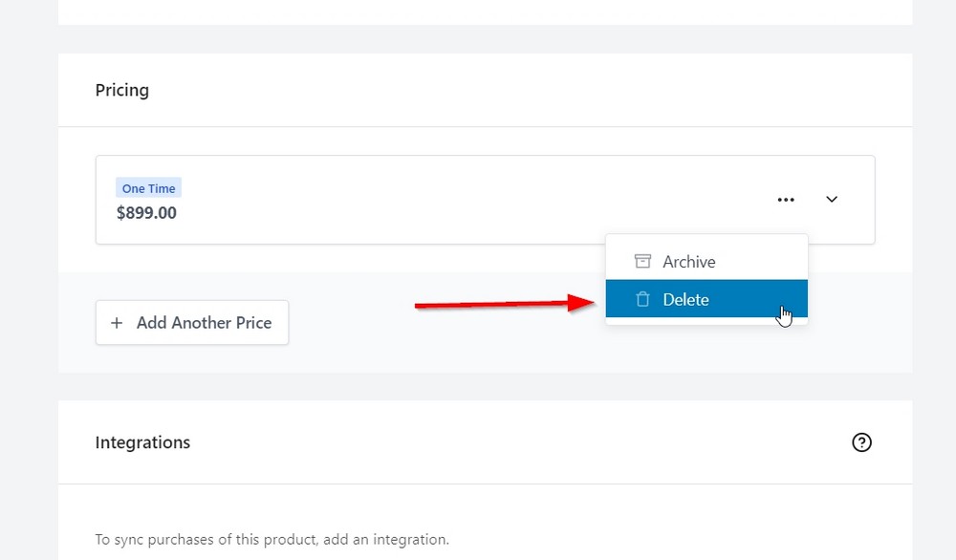Screen dimensions: 956x560
Task: Click the price card containing One Time
Action: point(382,200)
